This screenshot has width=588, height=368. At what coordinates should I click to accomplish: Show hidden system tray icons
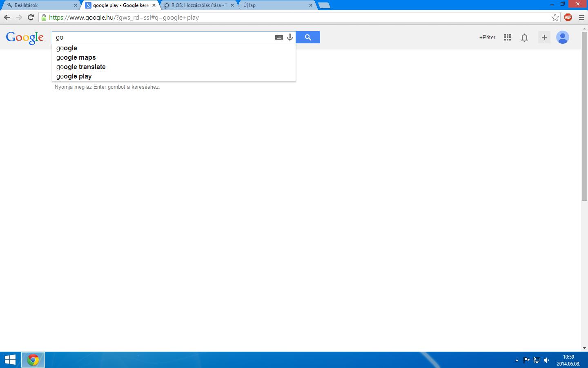coord(517,360)
